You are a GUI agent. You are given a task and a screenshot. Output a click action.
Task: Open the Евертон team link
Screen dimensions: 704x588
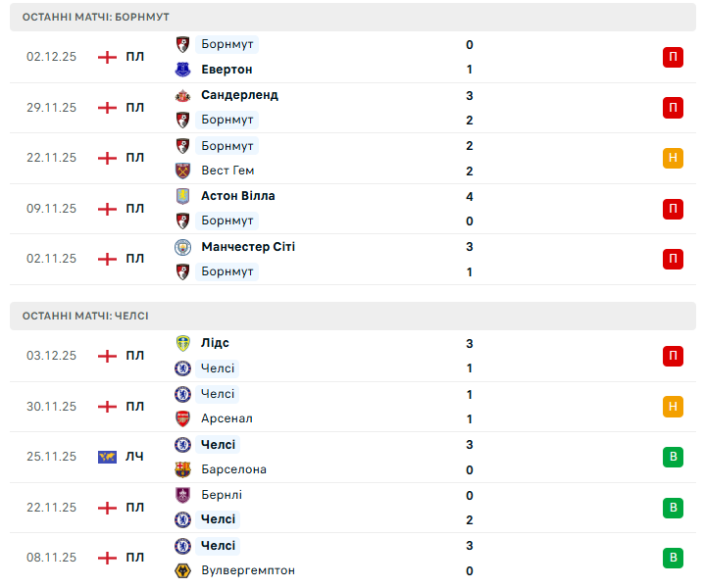[x=226, y=70]
